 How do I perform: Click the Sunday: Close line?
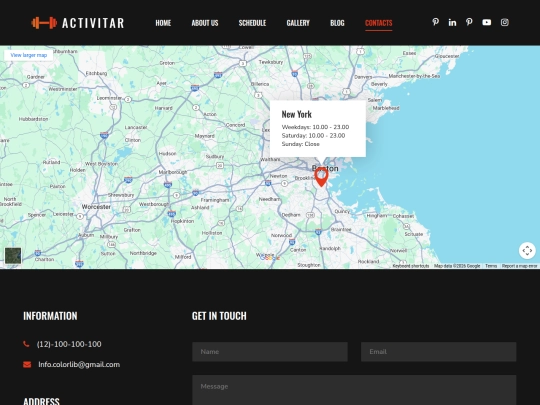coord(300,144)
